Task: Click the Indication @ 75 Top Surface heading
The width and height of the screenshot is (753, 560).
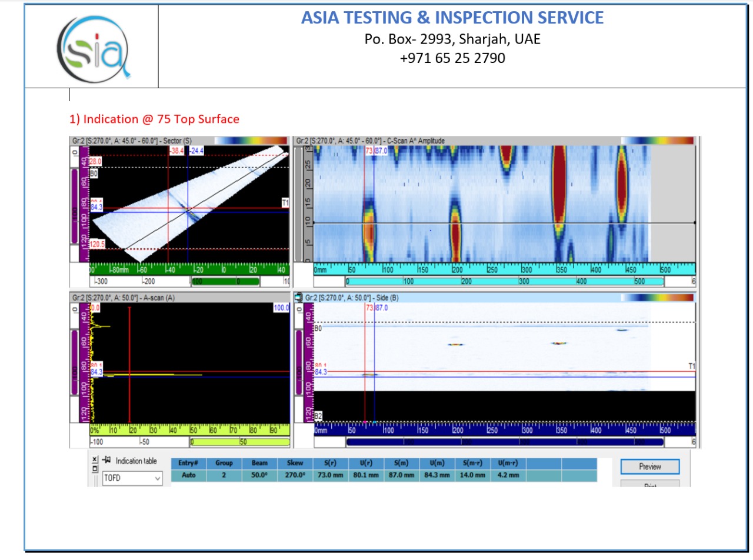Action: pos(155,119)
